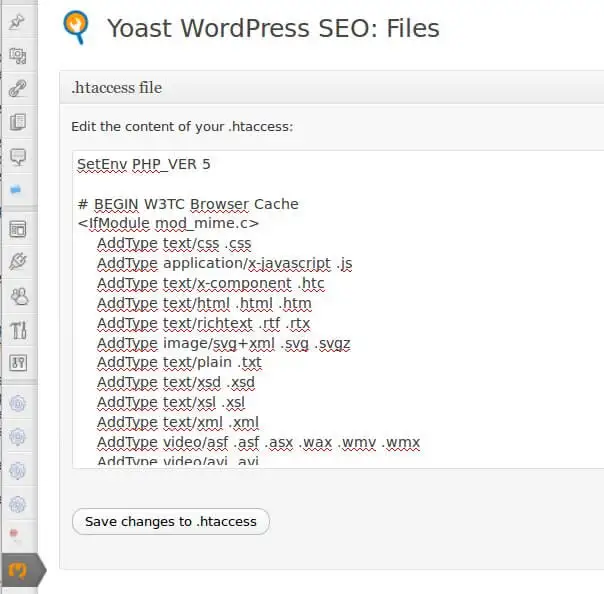Click the 'AddType image/svg+xml .svg .svgz' line
604x594 pixels.
(224, 343)
